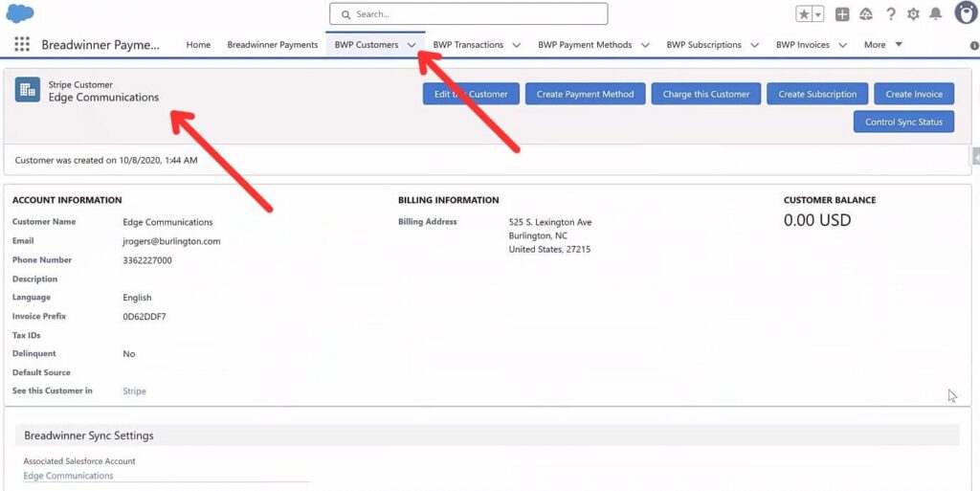Screen dimensions: 980x491
Task: Click the invoice prefix 0D62DDF7
Action: click(145, 317)
